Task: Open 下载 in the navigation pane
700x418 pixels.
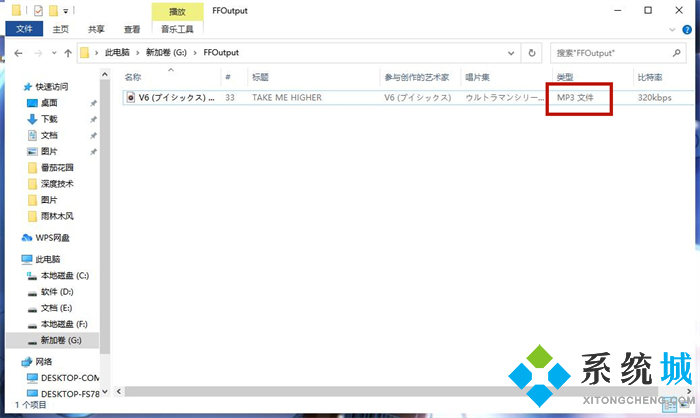Action: (x=49, y=119)
